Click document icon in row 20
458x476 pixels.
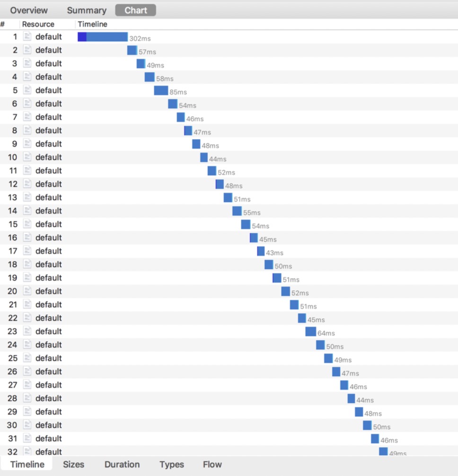[x=27, y=291]
